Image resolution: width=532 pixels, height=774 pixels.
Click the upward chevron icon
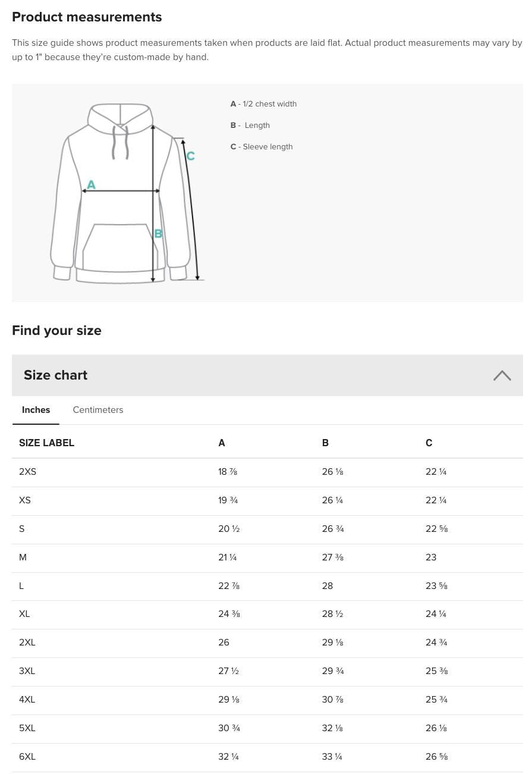pyautogui.click(x=502, y=375)
